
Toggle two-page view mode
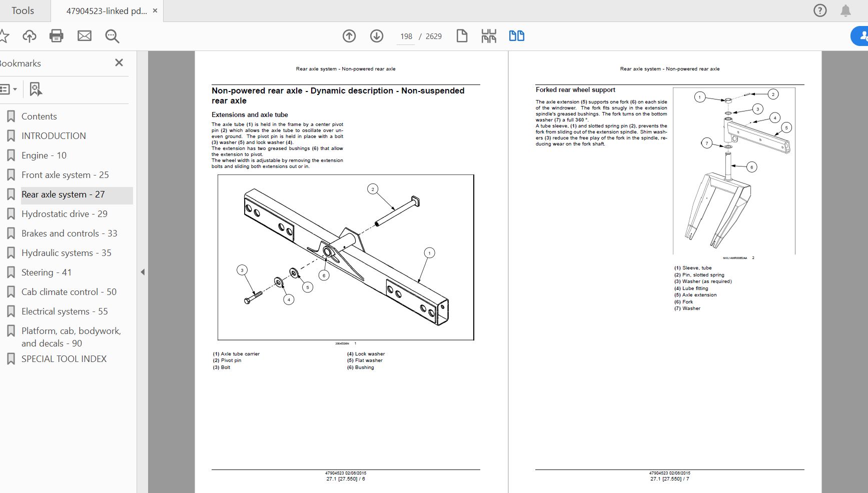516,36
